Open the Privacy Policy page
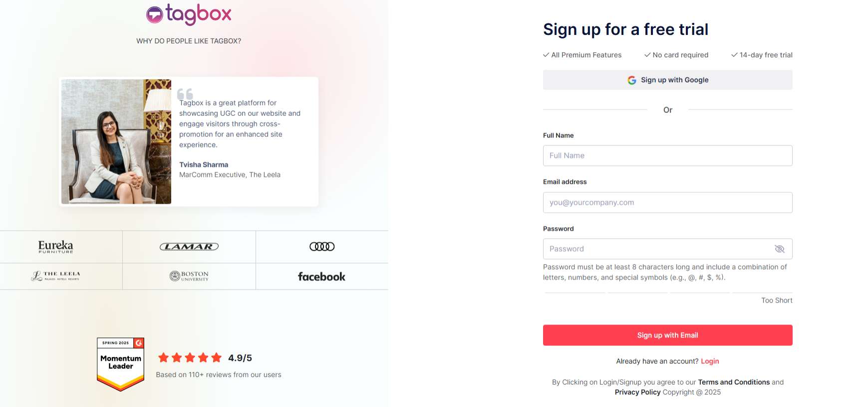 [x=637, y=392]
